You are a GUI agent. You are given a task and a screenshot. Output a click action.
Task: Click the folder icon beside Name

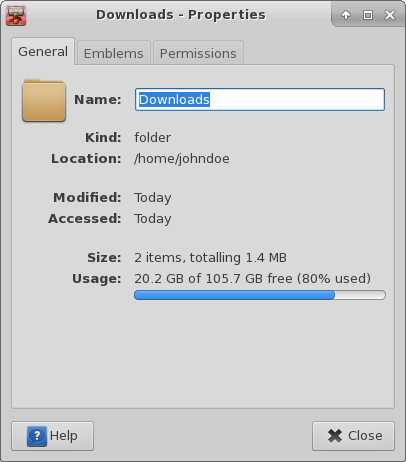coord(44,100)
